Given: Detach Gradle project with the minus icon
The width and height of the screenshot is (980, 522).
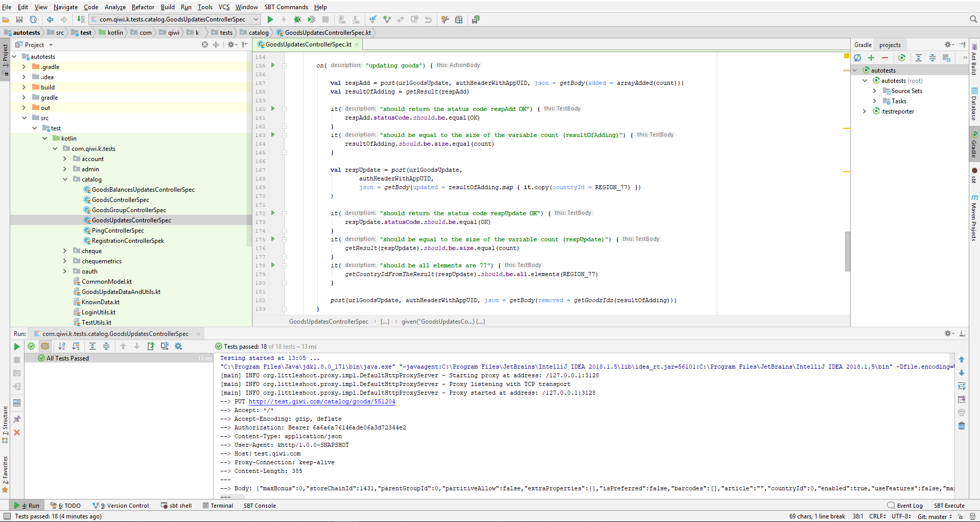Looking at the screenshot, I should point(885,58).
